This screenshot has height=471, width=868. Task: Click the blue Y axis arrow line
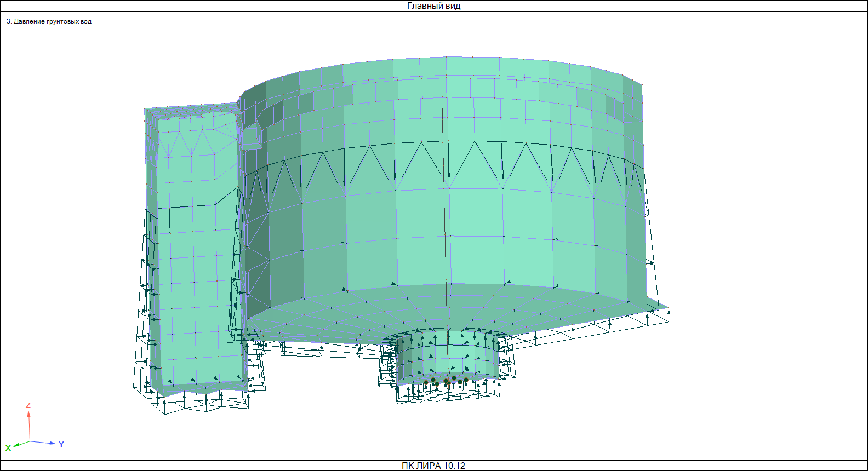click(43, 442)
